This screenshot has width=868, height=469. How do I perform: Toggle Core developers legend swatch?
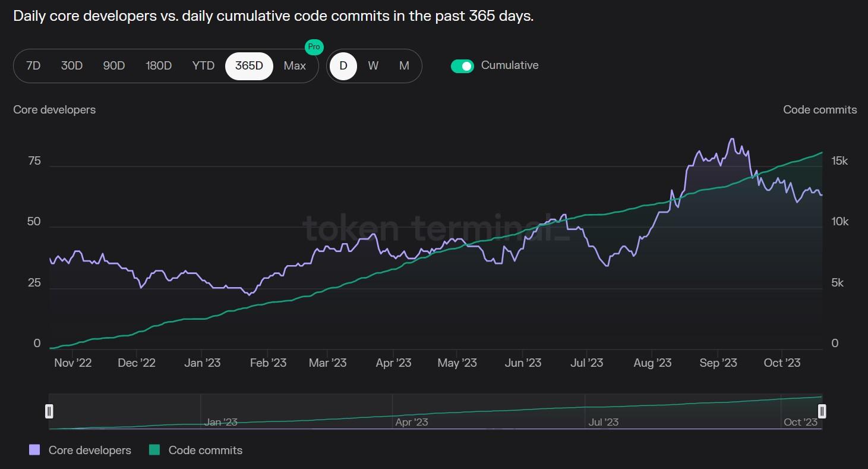pos(34,450)
